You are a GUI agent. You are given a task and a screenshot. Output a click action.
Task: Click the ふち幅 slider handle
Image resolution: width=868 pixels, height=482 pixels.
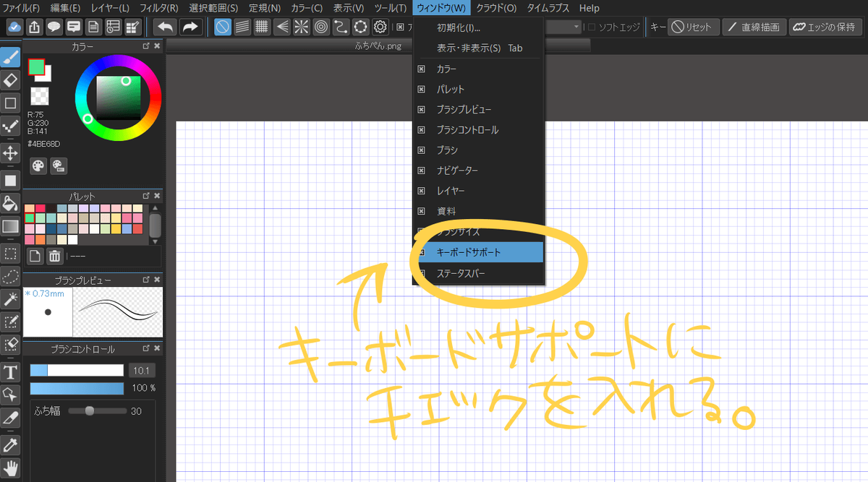(x=90, y=410)
